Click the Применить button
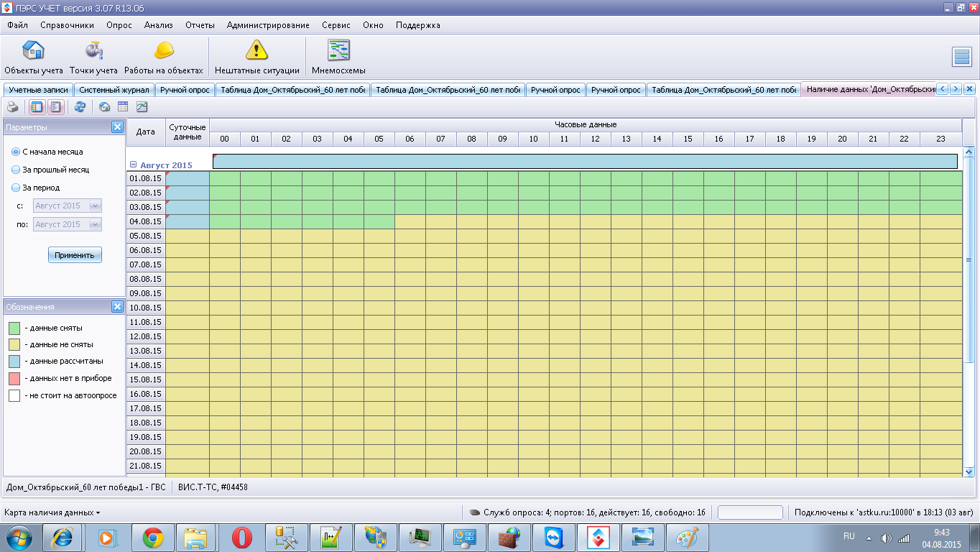The width and height of the screenshot is (980, 552). click(x=75, y=255)
